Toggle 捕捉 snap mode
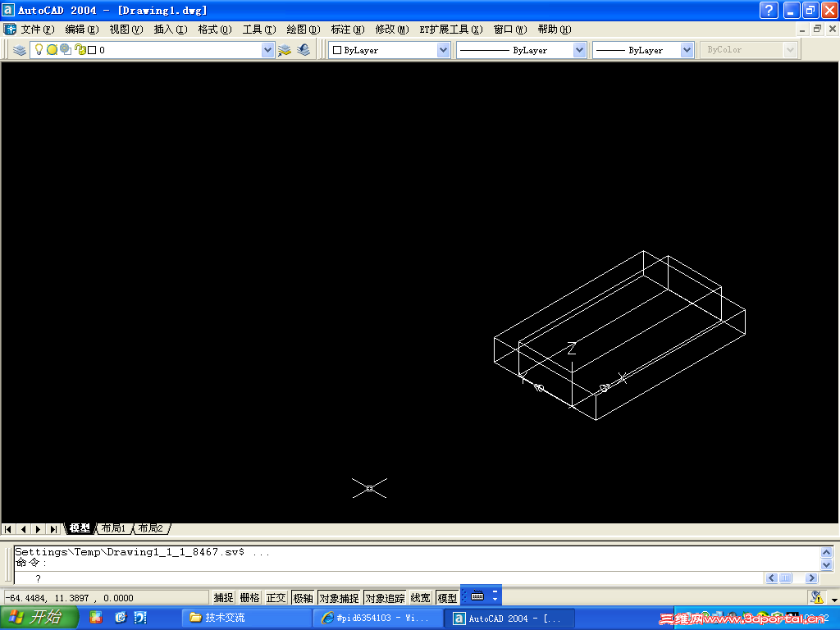Screen dimensions: 840x630 (x=223, y=597)
